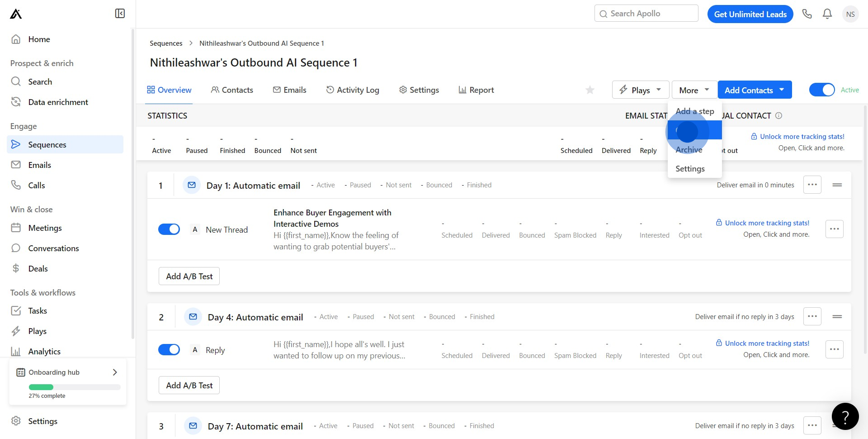Open the notifications bell

[x=827, y=14]
